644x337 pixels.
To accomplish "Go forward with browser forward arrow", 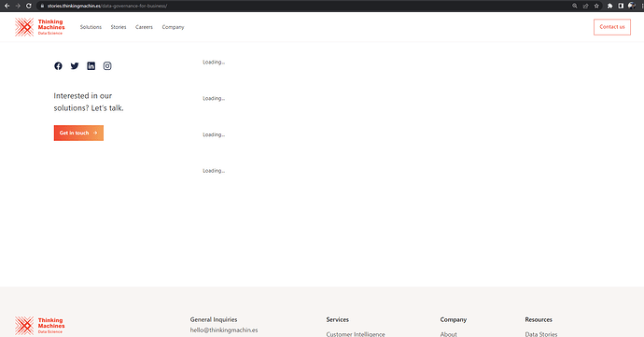I will point(18,6).
